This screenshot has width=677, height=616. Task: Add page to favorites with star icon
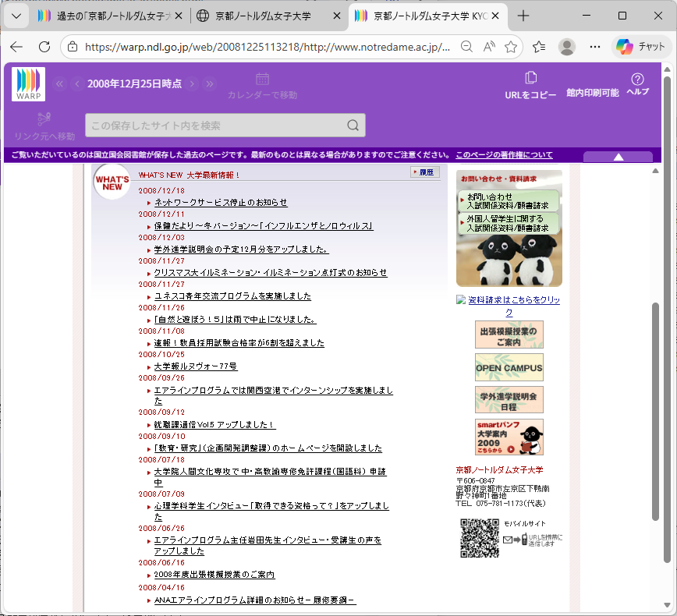pos(511,47)
